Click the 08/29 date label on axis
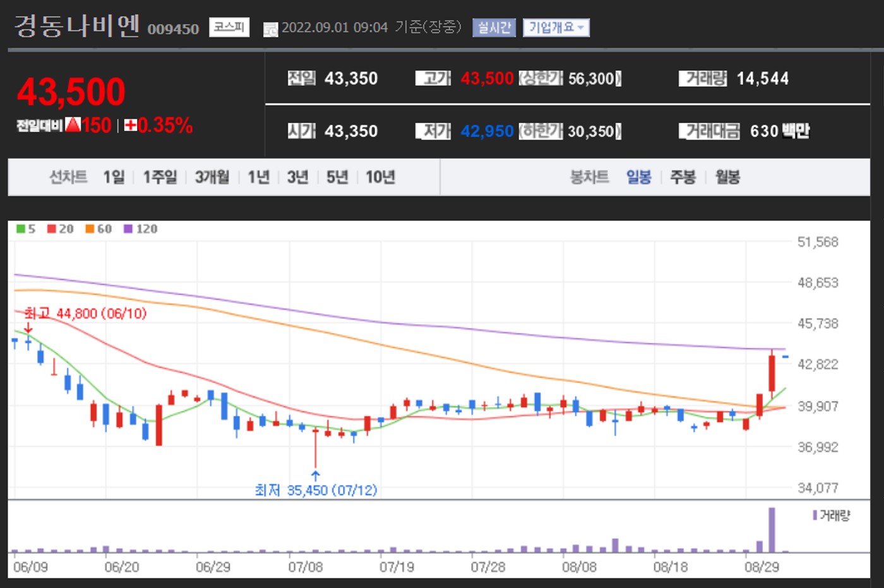 pyautogui.click(x=762, y=567)
